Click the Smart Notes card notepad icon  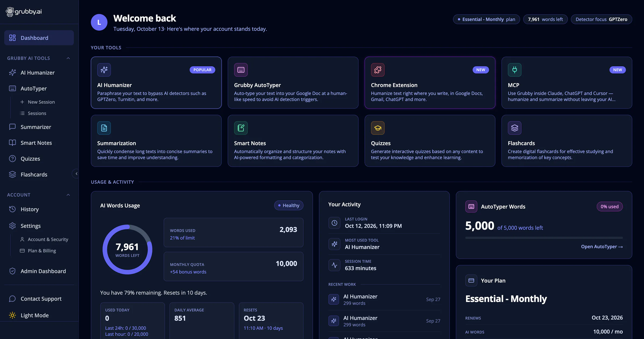[241, 128]
